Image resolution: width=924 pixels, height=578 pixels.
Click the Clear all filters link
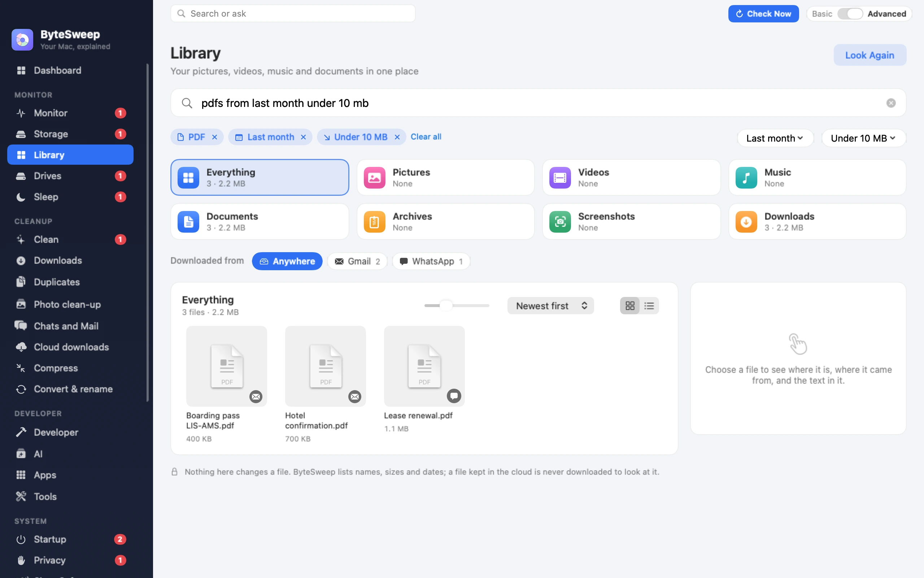pyautogui.click(x=426, y=137)
